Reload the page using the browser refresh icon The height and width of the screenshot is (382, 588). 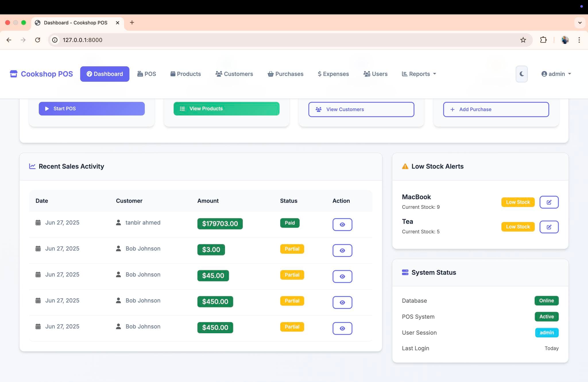38,40
